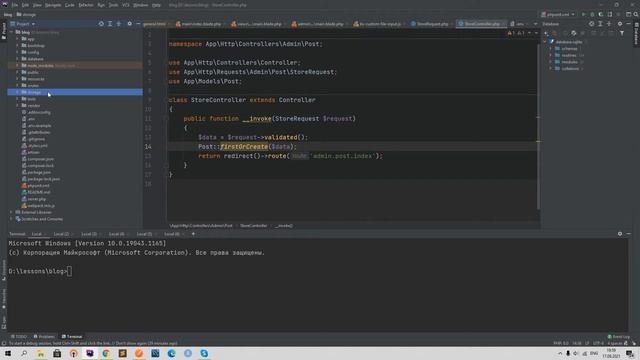Hide the Project panel with minus icon
The height and width of the screenshot is (360, 640).
[138, 24]
